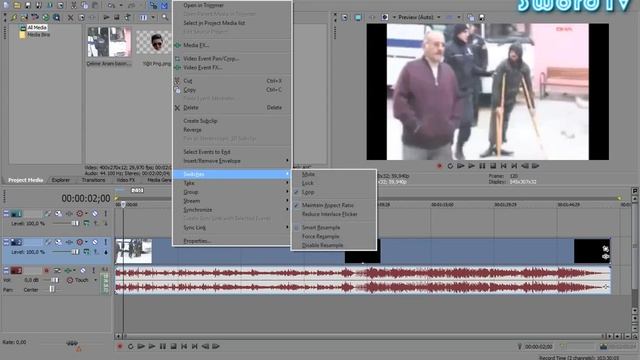Click the Undo arrow icon in toolbar
Screen dimensions: 640x360
click(x=111, y=5)
